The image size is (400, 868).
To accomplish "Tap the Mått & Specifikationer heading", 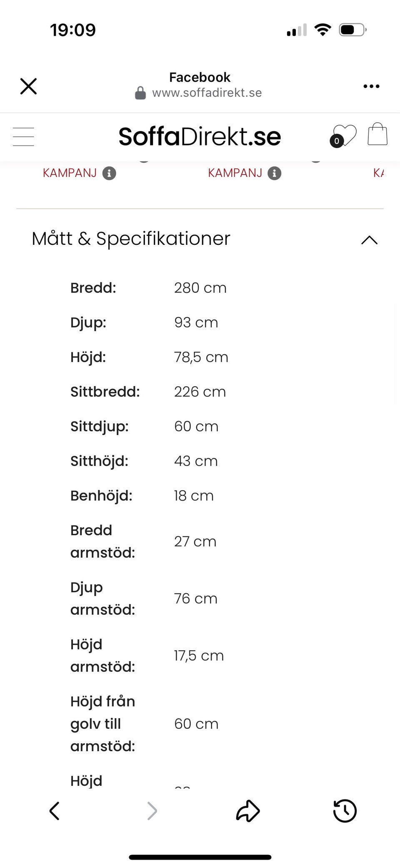I will pyautogui.click(x=131, y=239).
